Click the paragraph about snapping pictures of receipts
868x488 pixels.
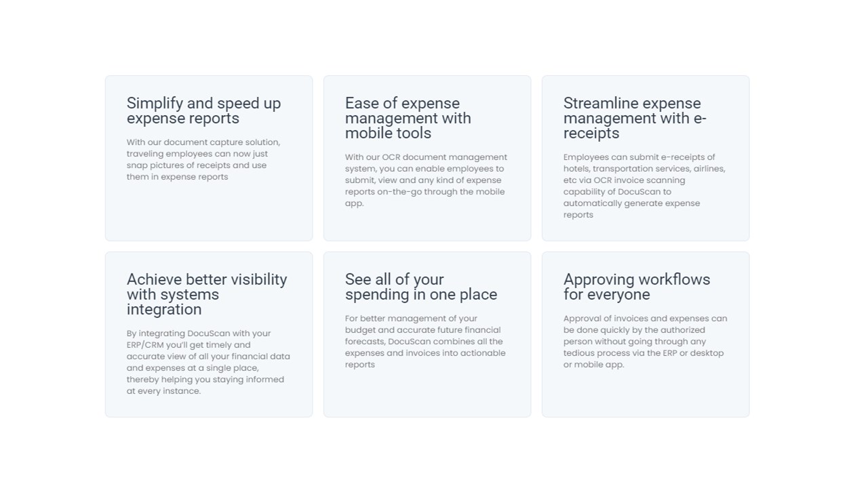203,159
